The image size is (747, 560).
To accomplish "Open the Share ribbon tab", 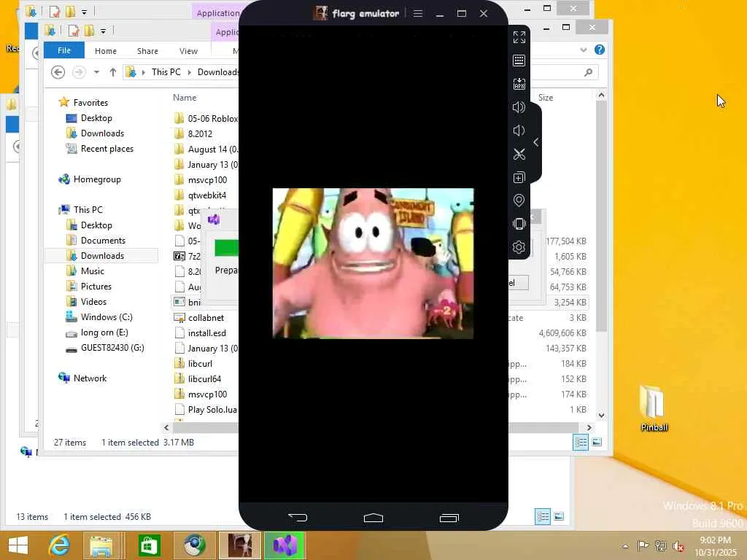I will [147, 51].
